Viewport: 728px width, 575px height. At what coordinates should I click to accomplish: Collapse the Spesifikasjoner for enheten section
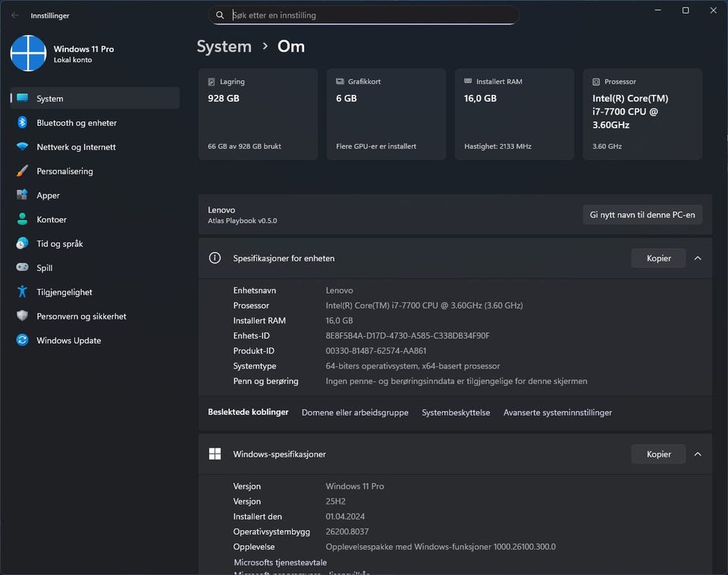click(698, 258)
